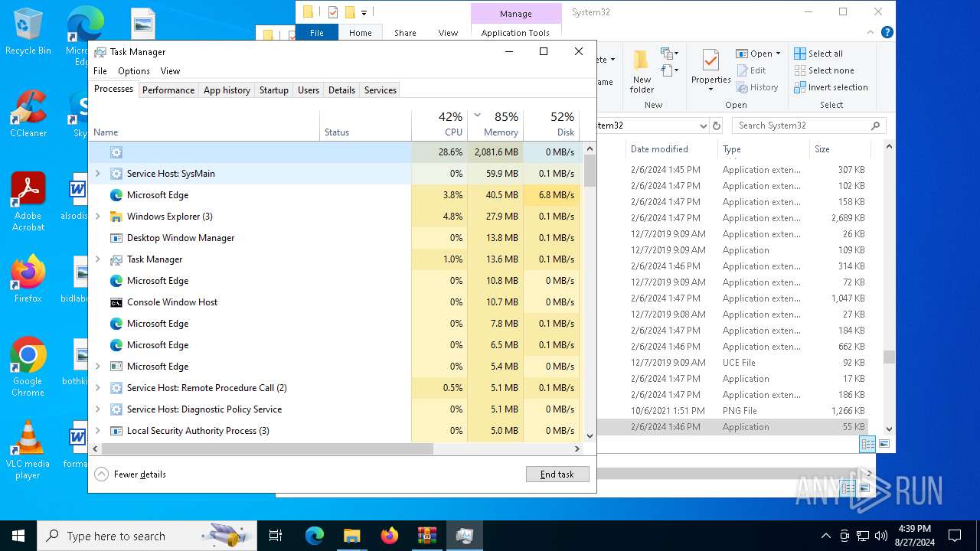Click the History button in Explorer ribbon
Image resolution: width=980 pixels, height=551 pixels.
click(757, 87)
